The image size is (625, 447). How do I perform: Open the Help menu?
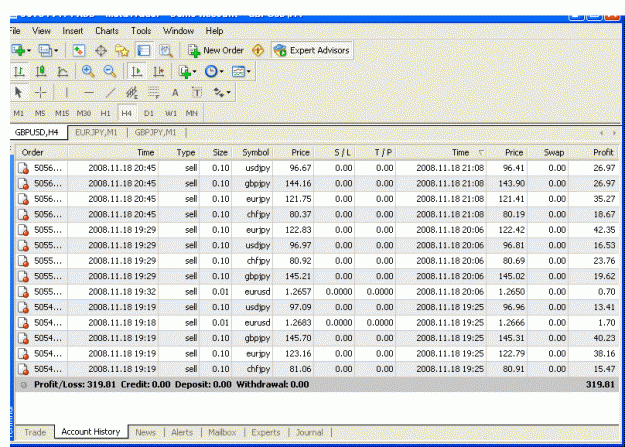[x=214, y=31]
